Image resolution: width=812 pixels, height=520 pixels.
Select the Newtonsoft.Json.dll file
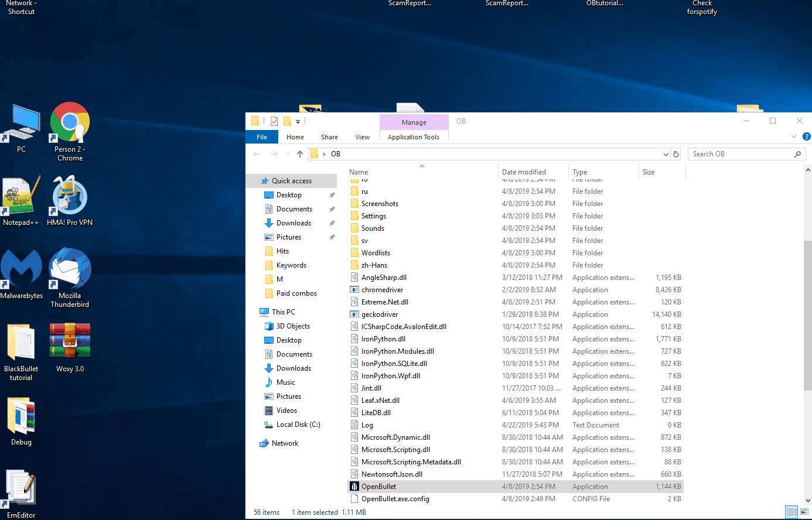516,474
